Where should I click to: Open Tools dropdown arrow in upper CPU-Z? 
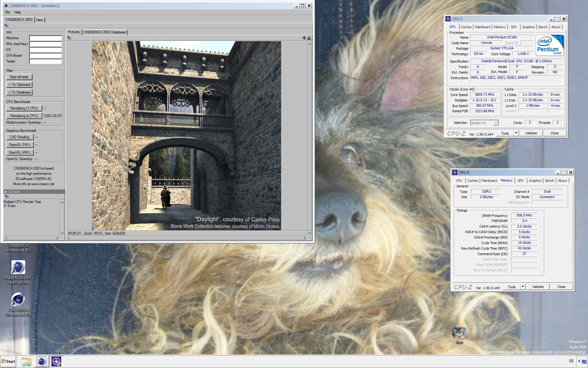coord(516,133)
